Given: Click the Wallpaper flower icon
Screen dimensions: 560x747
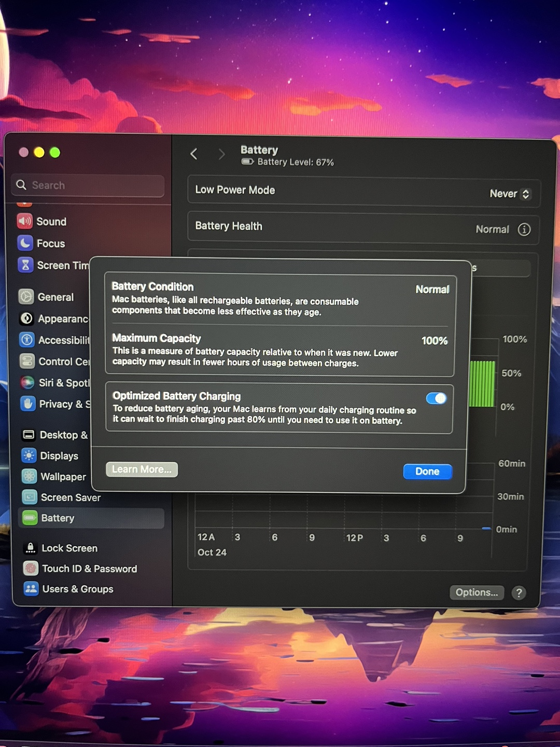Looking at the screenshot, I should click(x=30, y=476).
